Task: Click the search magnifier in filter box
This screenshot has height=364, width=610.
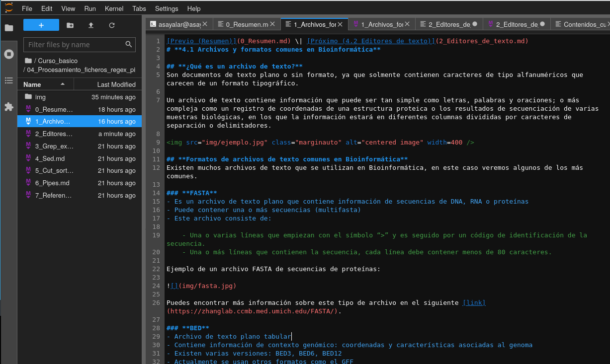Action: (x=129, y=44)
